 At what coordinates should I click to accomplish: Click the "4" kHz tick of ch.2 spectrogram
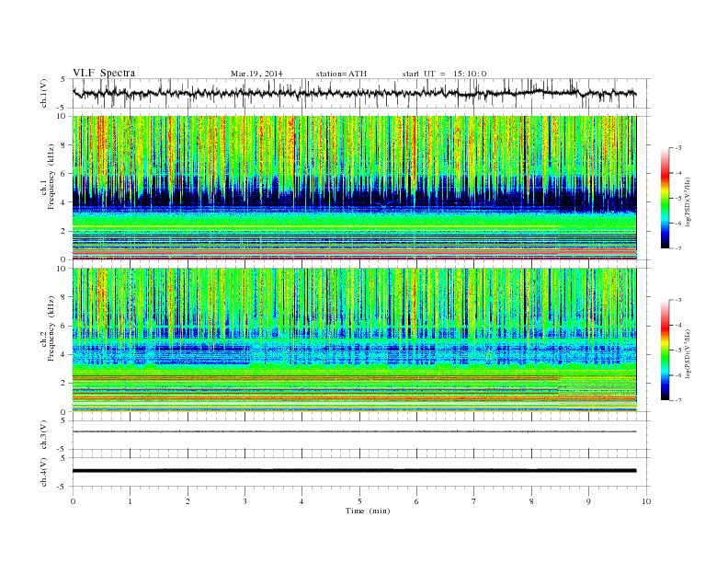(x=64, y=354)
